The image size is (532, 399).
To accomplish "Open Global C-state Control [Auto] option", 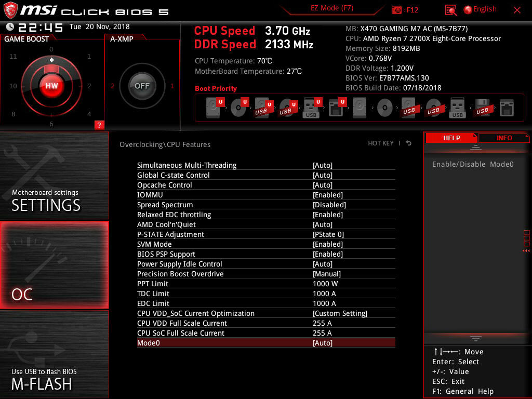I will point(322,175).
